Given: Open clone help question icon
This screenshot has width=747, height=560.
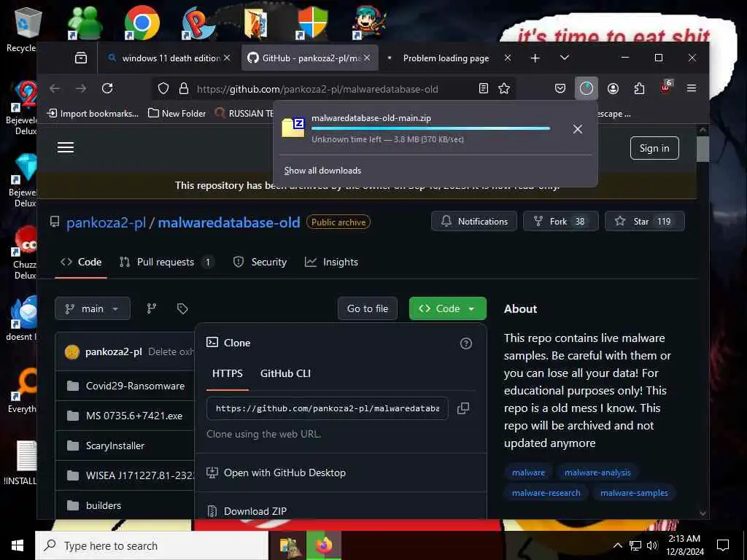Looking at the screenshot, I should (x=466, y=343).
